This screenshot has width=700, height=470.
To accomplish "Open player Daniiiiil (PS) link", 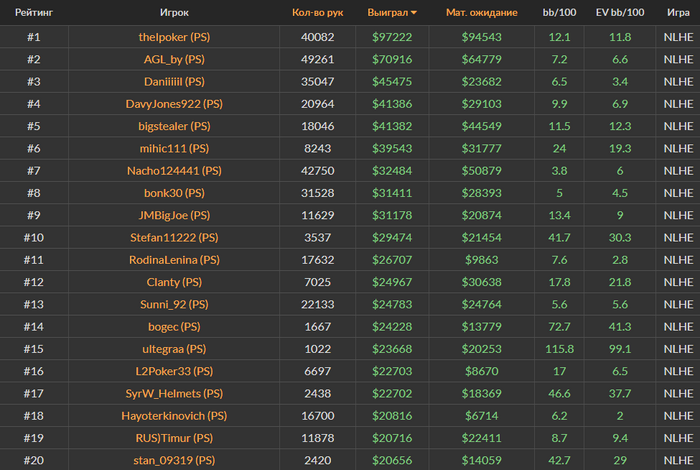I will point(174,82).
